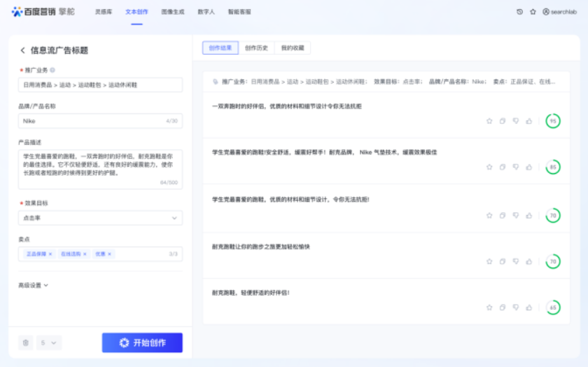Click the 开始创作 button
The height and width of the screenshot is (367, 588).
point(142,342)
